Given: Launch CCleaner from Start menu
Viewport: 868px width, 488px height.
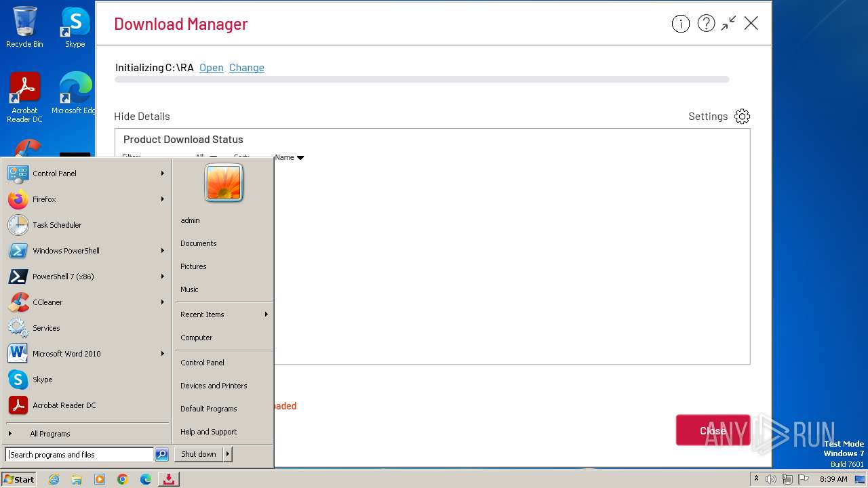Looking at the screenshot, I should pos(86,302).
